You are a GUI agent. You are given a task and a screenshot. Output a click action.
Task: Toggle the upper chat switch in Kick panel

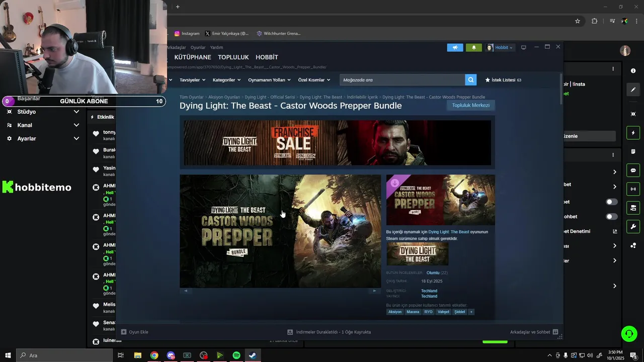[x=611, y=202]
